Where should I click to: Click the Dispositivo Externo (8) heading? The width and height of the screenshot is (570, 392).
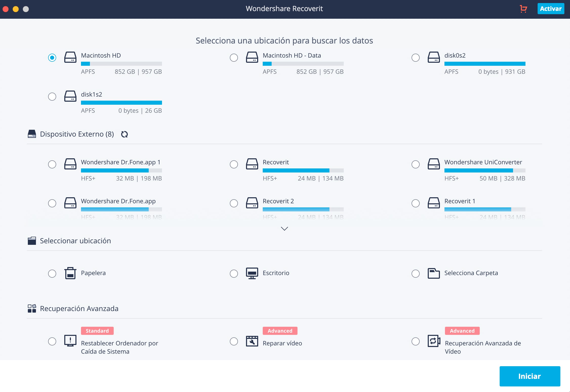[x=77, y=134]
